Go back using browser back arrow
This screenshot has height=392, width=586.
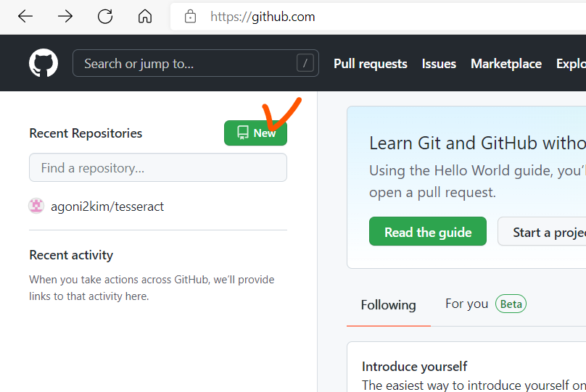[x=25, y=17]
